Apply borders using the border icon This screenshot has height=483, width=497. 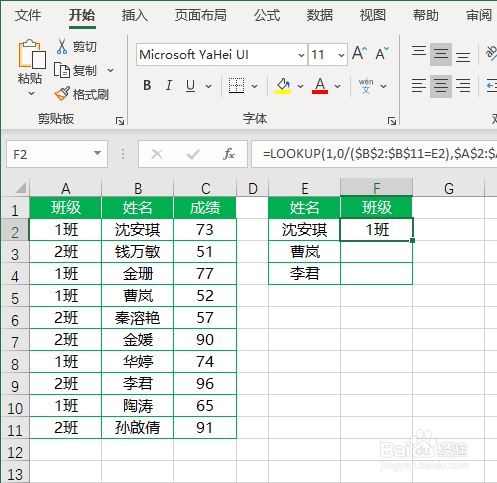(x=236, y=86)
